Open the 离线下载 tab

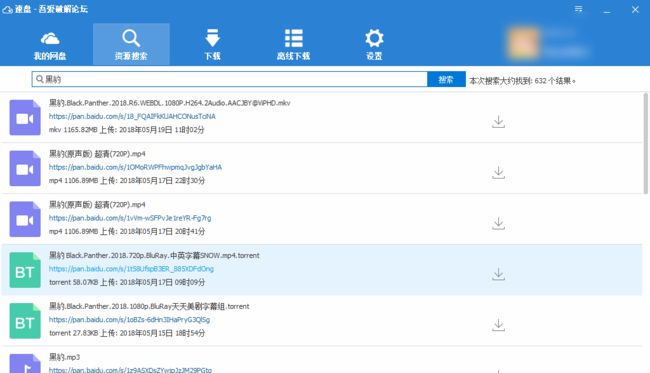point(293,45)
